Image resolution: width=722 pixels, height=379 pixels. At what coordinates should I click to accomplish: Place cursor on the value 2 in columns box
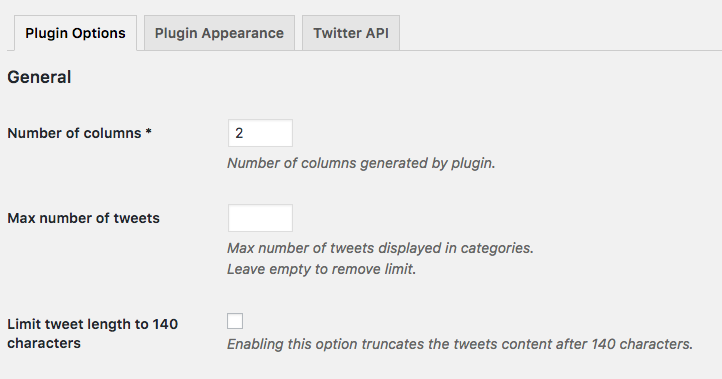coord(239,133)
